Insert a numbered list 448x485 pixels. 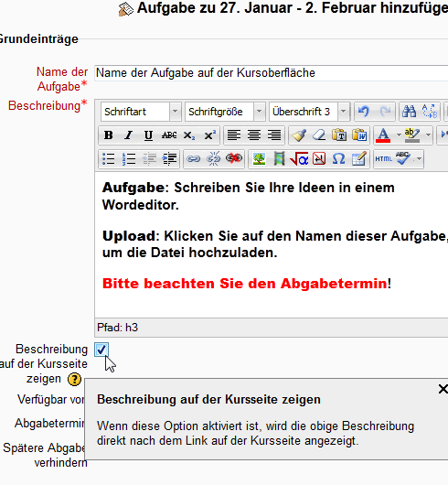129,159
